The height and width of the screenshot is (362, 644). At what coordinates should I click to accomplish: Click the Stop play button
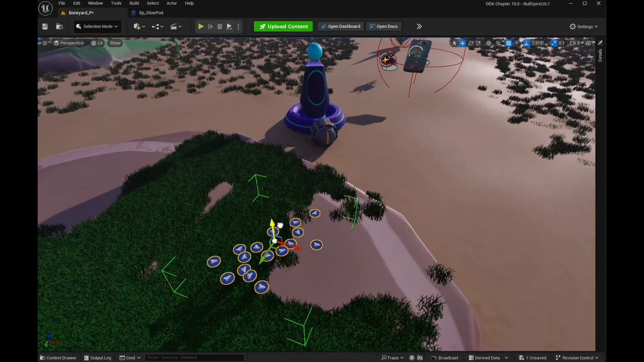click(x=219, y=26)
